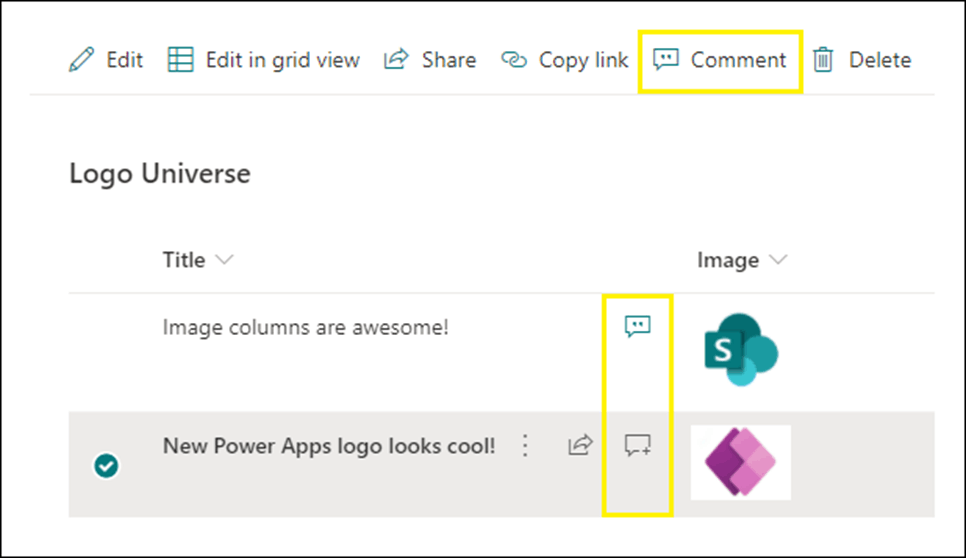966x558 pixels.
Task: Click the Copy link chain icon
Action: (x=514, y=60)
